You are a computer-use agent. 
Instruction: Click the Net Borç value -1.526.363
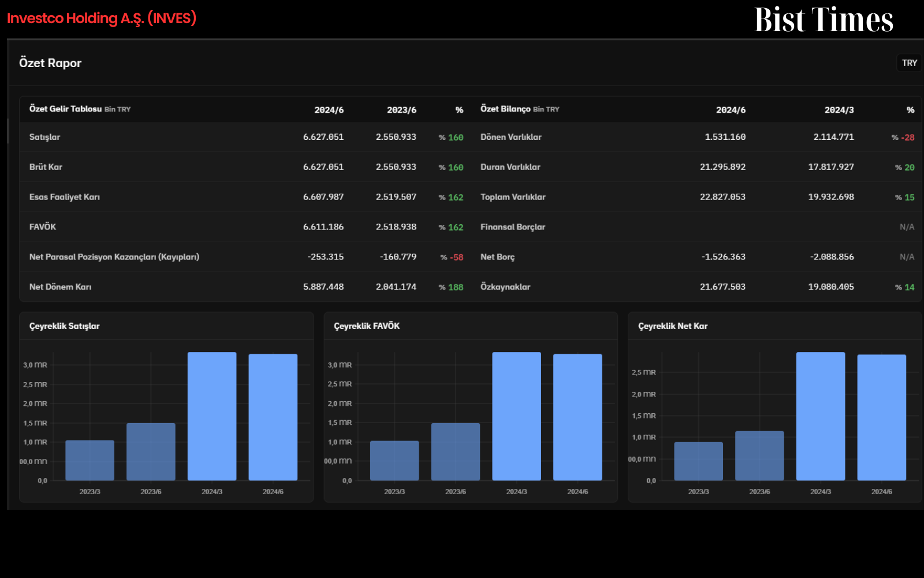pos(723,257)
